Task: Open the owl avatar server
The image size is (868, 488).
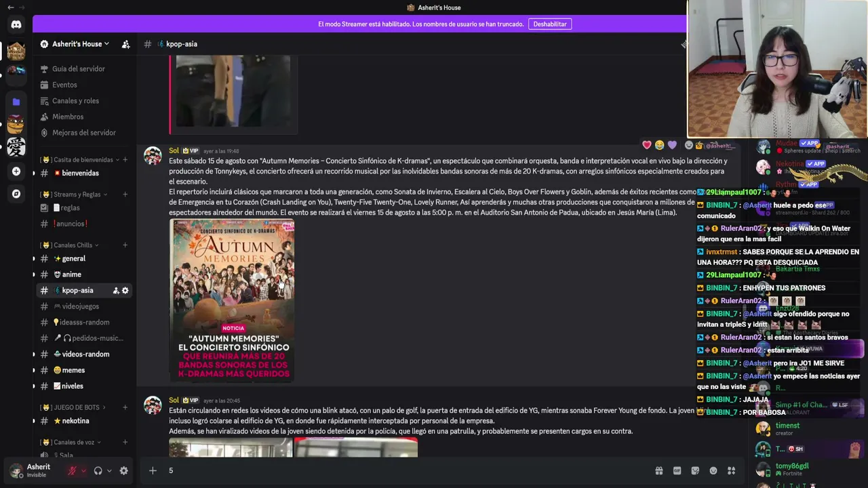Action: [x=16, y=124]
